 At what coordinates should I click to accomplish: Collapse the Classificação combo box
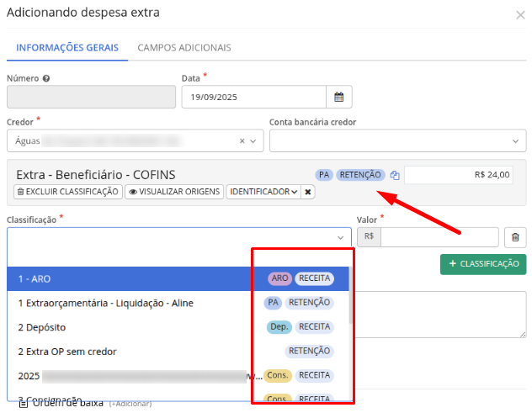pyautogui.click(x=339, y=238)
